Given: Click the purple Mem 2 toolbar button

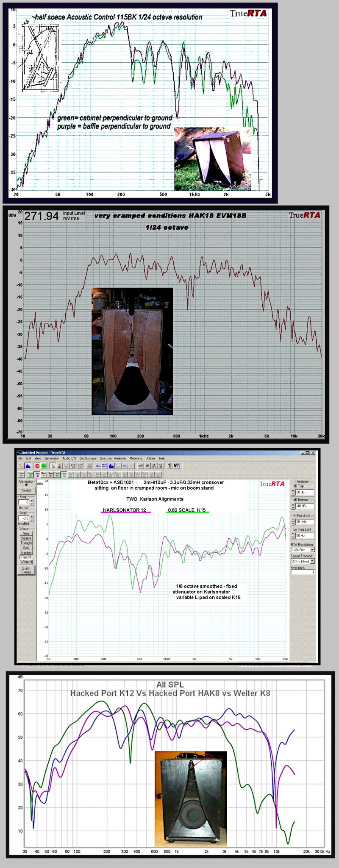Looking at the screenshot, I should [37, 474].
